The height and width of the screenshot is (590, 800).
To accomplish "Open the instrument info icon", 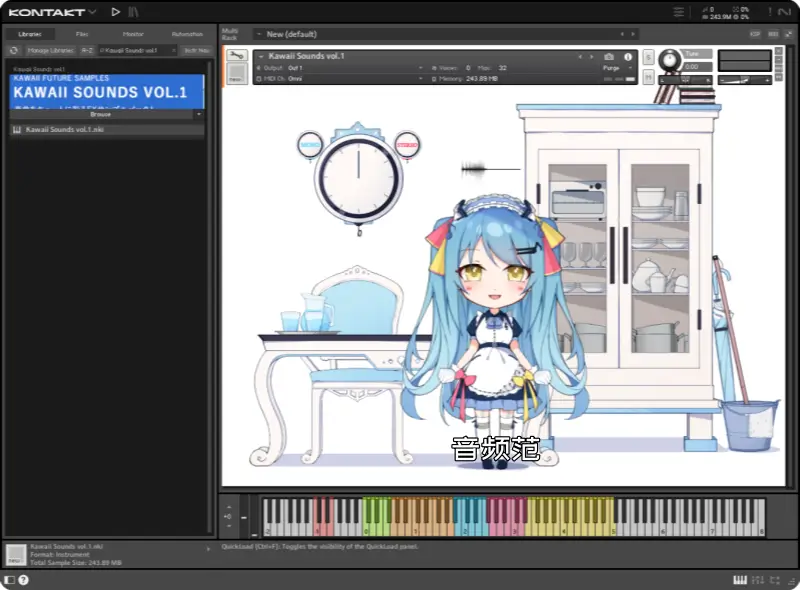I will tap(628, 57).
